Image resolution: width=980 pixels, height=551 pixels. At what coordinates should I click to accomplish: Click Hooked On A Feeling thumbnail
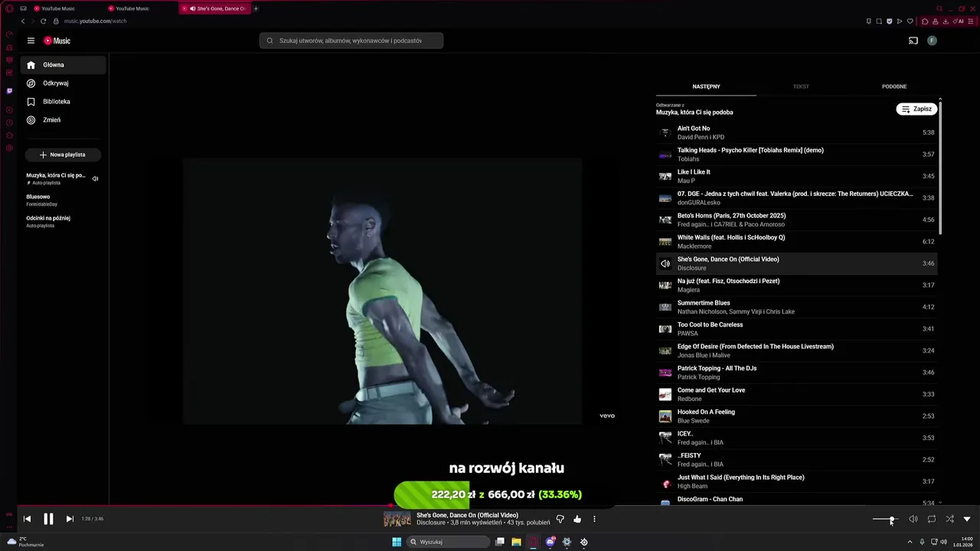(665, 416)
